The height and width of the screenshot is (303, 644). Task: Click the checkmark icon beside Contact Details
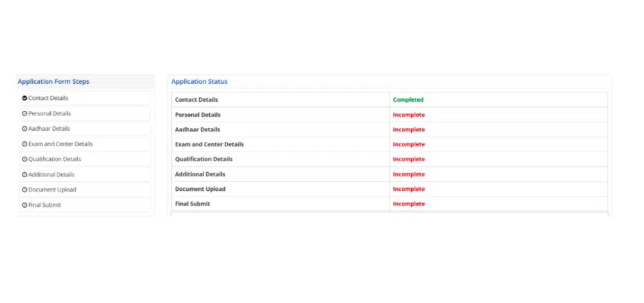tap(24, 98)
